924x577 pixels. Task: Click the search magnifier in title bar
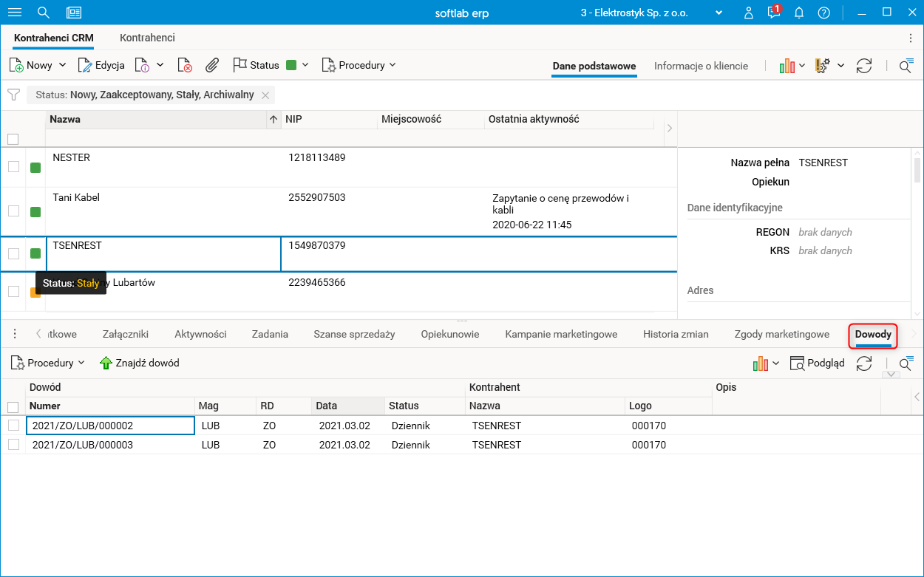[44, 13]
